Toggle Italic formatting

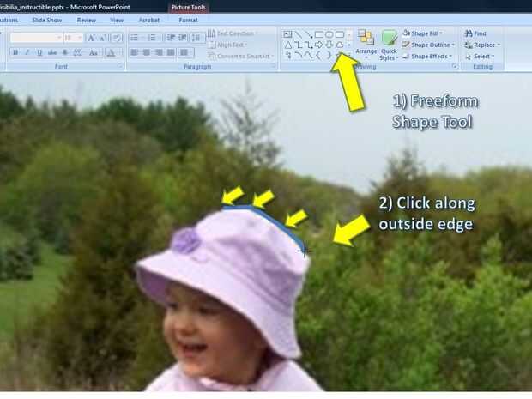click(27, 52)
